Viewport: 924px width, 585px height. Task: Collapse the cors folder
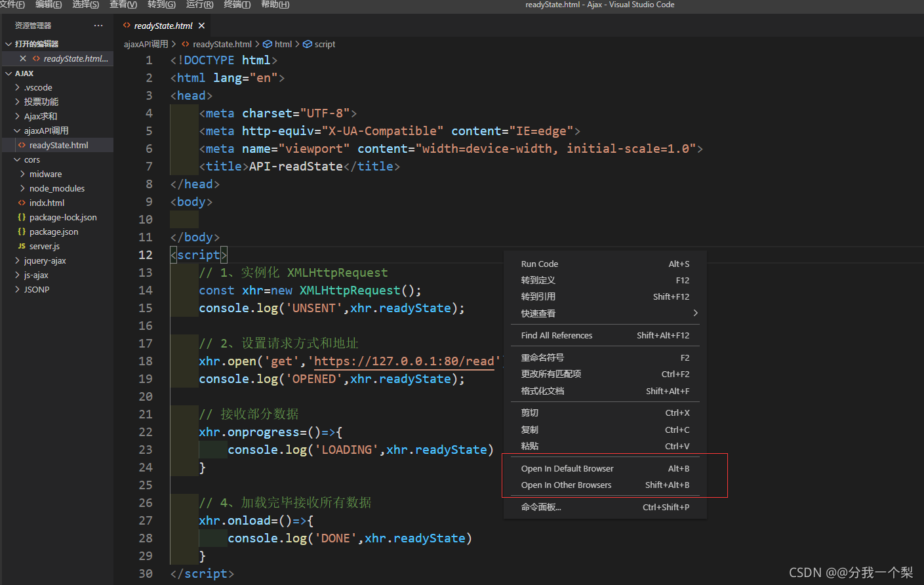click(17, 159)
